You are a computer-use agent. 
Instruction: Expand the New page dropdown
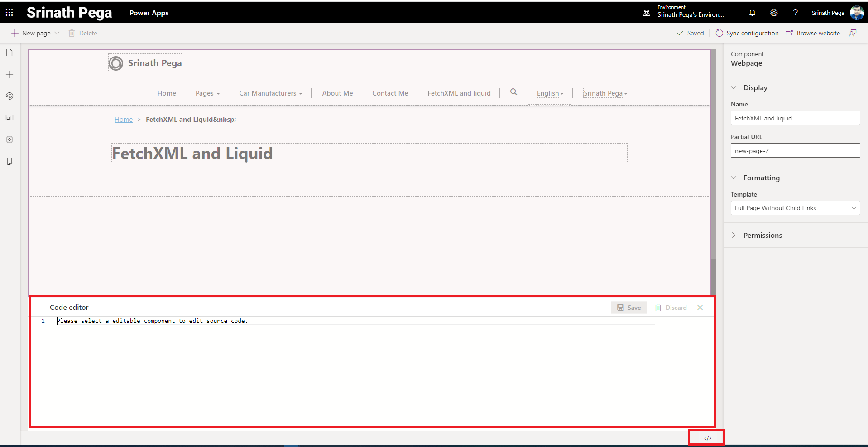click(57, 33)
